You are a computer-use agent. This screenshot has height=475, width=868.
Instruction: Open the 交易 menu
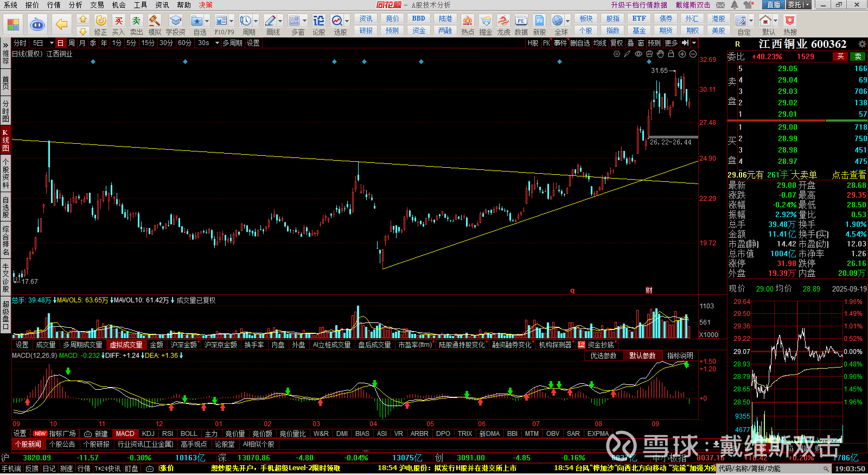click(x=97, y=5)
